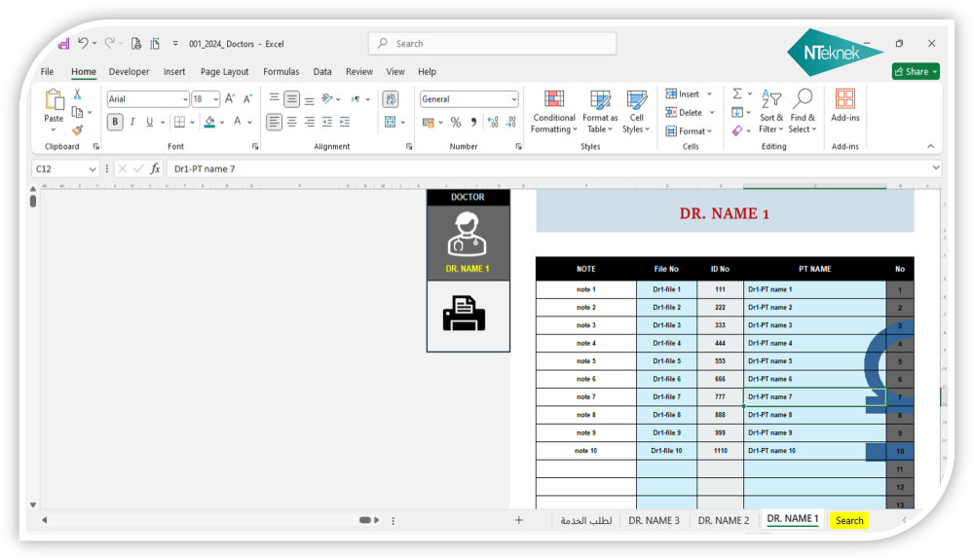This screenshot has height=560, width=974.
Task: Select the Format Painter brush
Action: click(78, 130)
